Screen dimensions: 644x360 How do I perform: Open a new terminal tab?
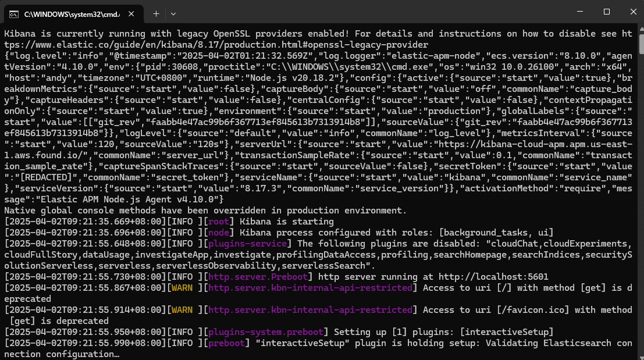[156, 14]
